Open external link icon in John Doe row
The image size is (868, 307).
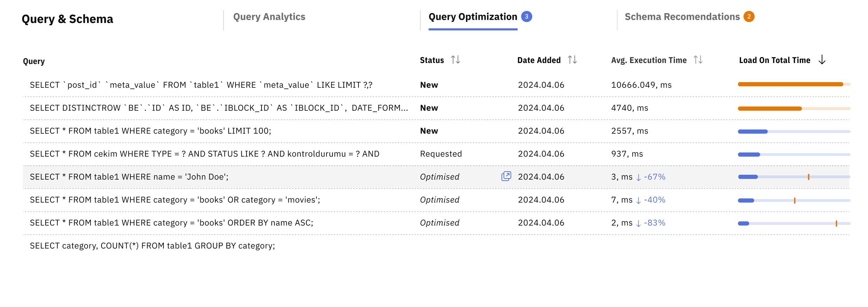click(506, 176)
